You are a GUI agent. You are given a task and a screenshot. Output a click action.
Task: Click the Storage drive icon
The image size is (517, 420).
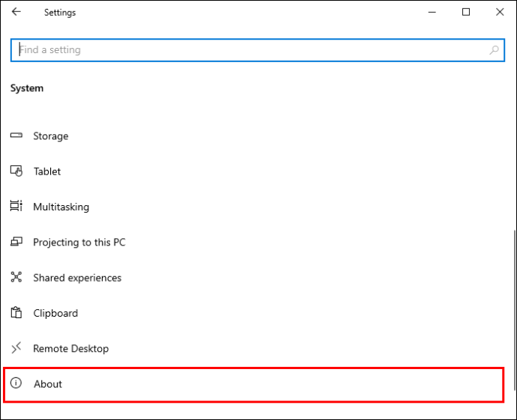[x=16, y=136]
